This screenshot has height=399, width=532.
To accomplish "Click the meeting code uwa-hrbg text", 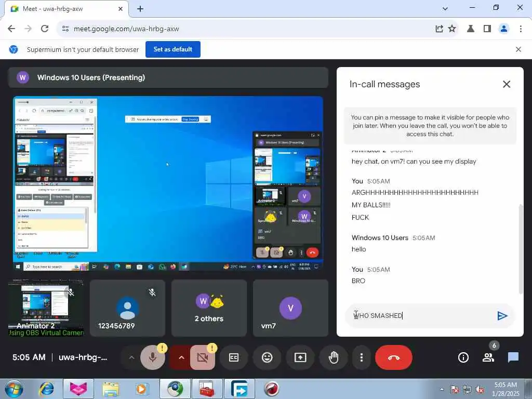I will coord(83,357).
